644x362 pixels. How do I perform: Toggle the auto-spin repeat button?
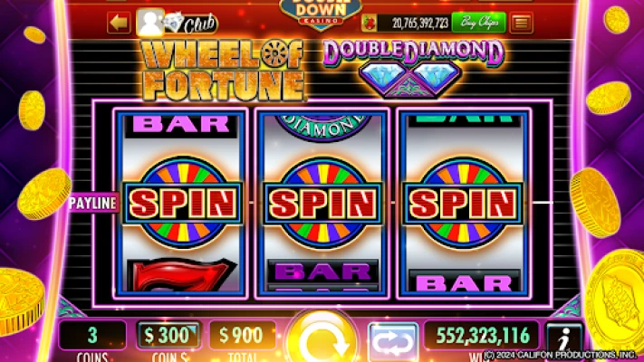pos(393,340)
